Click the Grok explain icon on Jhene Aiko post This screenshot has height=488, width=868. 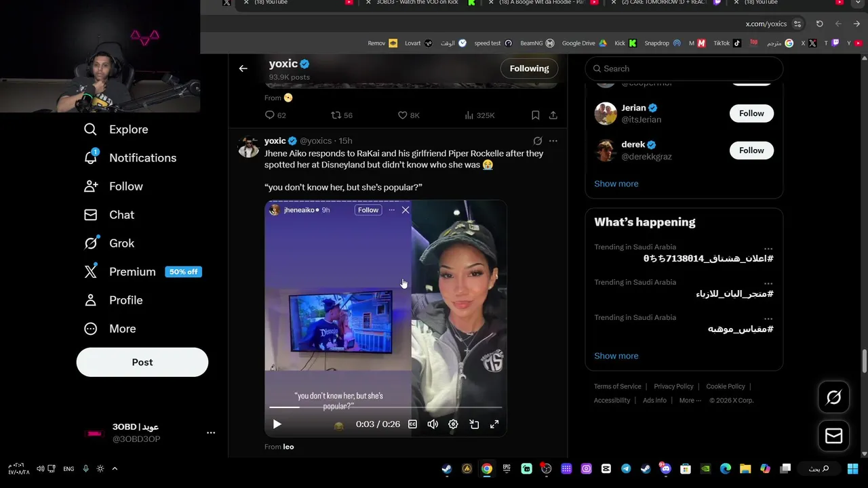pyautogui.click(x=537, y=141)
